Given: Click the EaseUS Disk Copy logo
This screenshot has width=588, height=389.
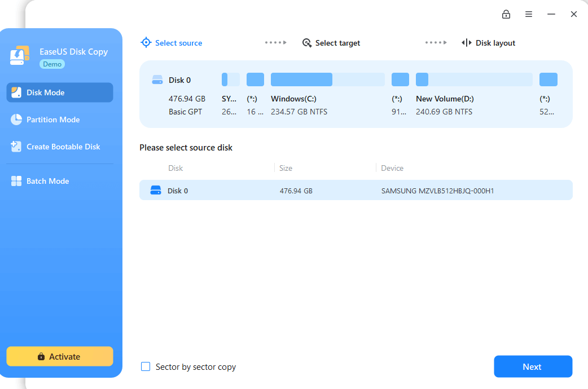Looking at the screenshot, I should point(19,56).
